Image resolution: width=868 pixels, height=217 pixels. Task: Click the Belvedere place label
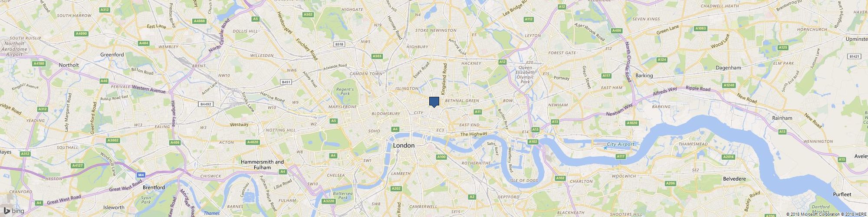click(734, 179)
